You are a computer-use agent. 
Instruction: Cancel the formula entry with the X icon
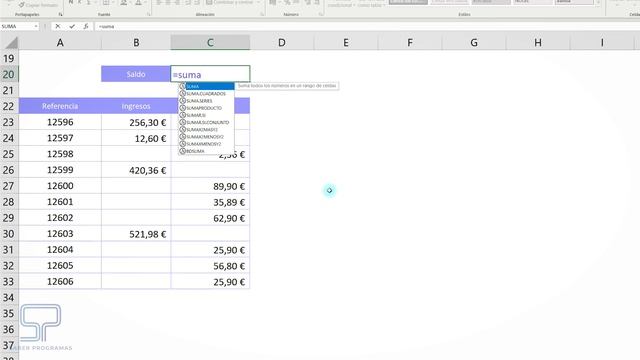coord(58,26)
